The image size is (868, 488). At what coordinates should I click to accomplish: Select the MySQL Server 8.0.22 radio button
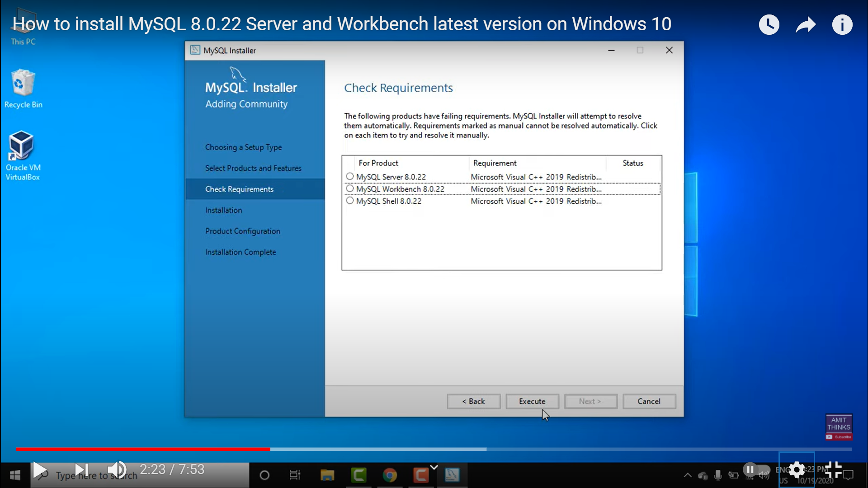(x=349, y=176)
